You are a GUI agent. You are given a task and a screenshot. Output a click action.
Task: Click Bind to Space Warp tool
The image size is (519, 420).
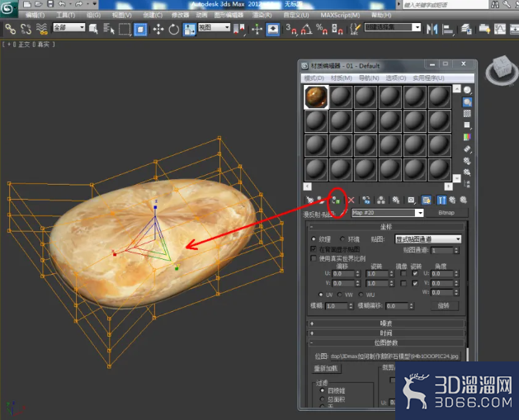(42, 29)
